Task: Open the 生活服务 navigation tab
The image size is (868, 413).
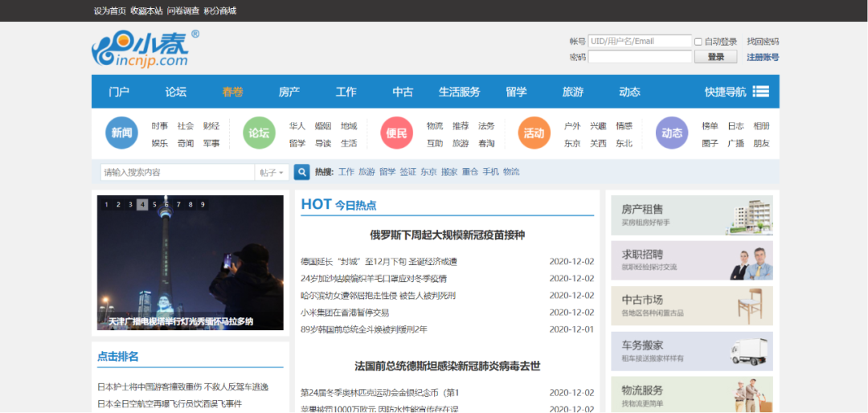Action: point(460,92)
